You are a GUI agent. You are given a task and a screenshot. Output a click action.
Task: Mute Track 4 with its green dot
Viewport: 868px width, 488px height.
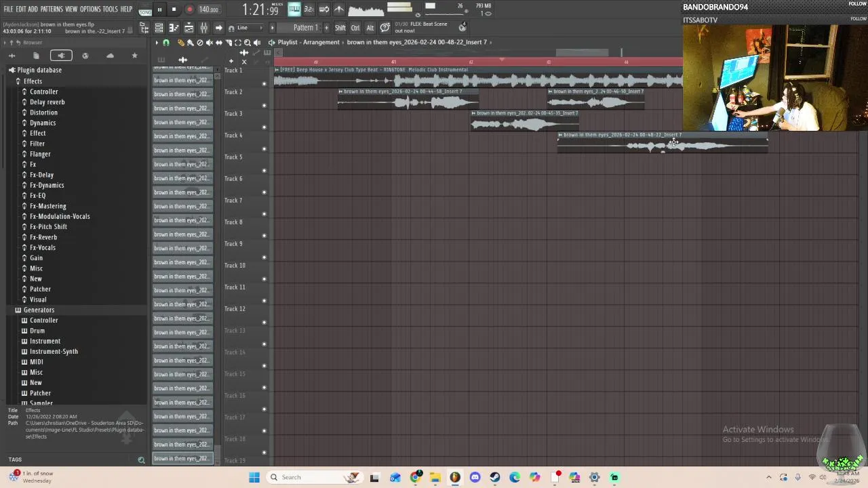(x=264, y=149)
